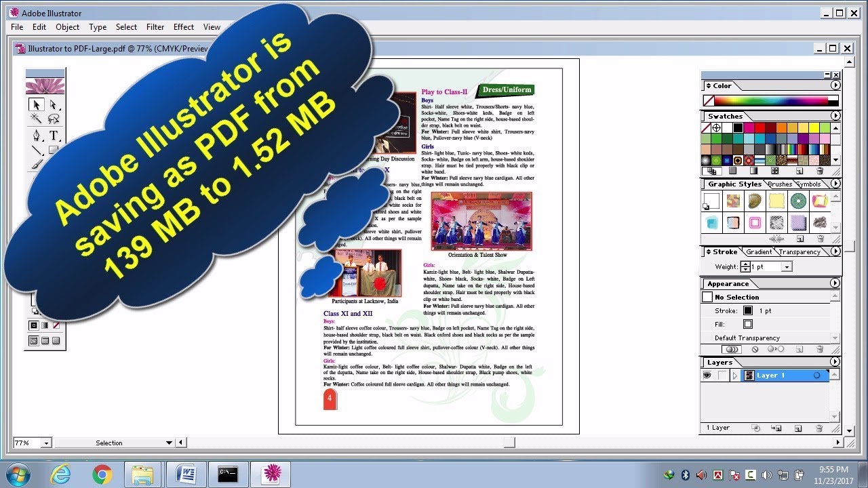
Task: Apply the green round graphic style thumbnail
Action: 798,201
